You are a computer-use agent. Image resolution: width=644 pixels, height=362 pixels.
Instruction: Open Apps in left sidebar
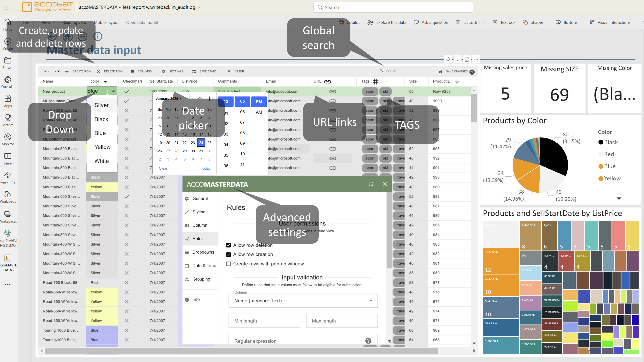pyautogui.click(x=8, y=102)
